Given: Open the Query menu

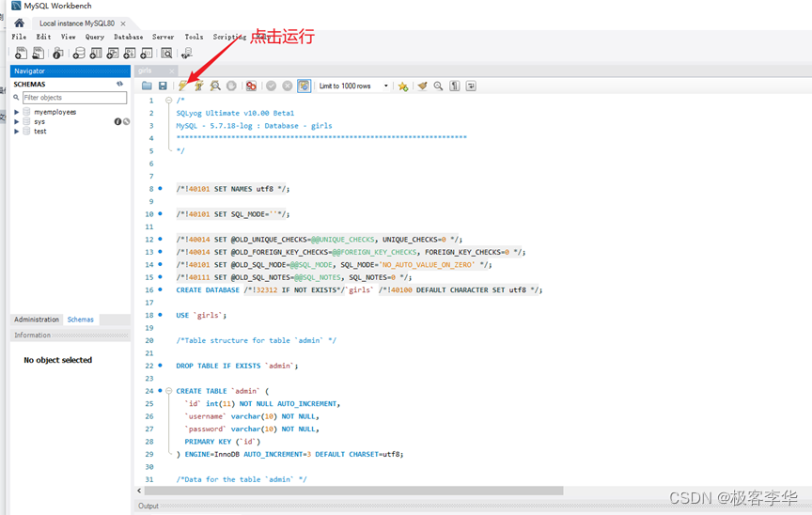Looking at the screenshot, I should [95, 37].
